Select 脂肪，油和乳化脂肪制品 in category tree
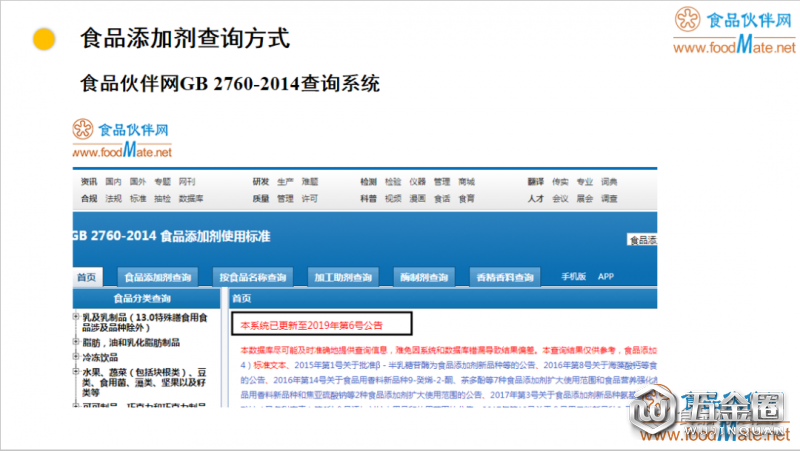The image size is (800, 451). pyautogui.click(x=131, y=342)
